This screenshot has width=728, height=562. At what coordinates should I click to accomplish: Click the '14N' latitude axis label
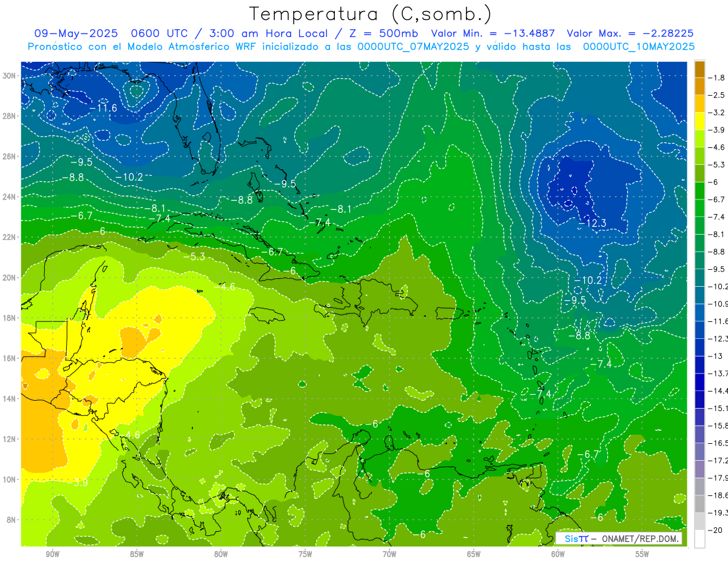tap(10, 398)
